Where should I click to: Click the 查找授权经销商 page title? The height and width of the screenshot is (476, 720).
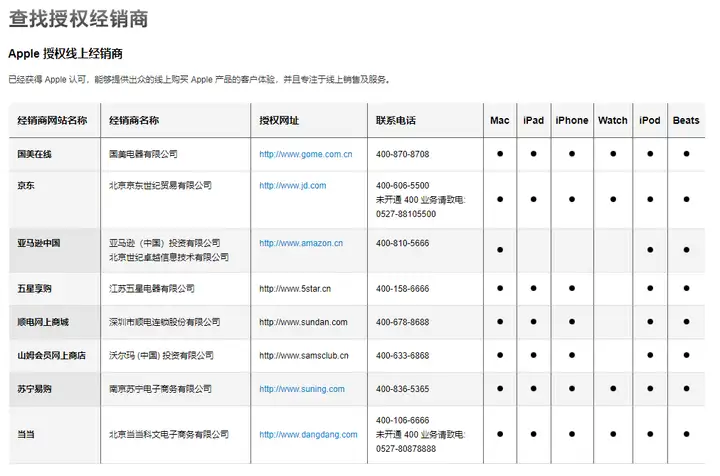(79, 19)
